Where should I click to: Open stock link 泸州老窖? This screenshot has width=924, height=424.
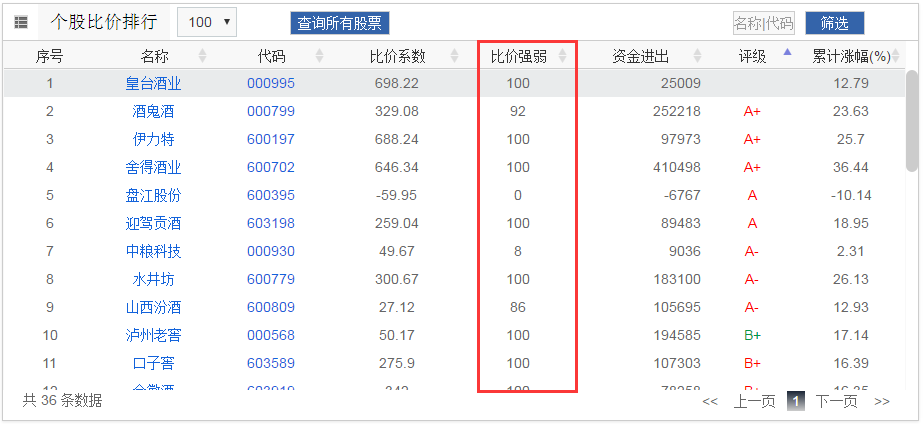click(153, 335)
